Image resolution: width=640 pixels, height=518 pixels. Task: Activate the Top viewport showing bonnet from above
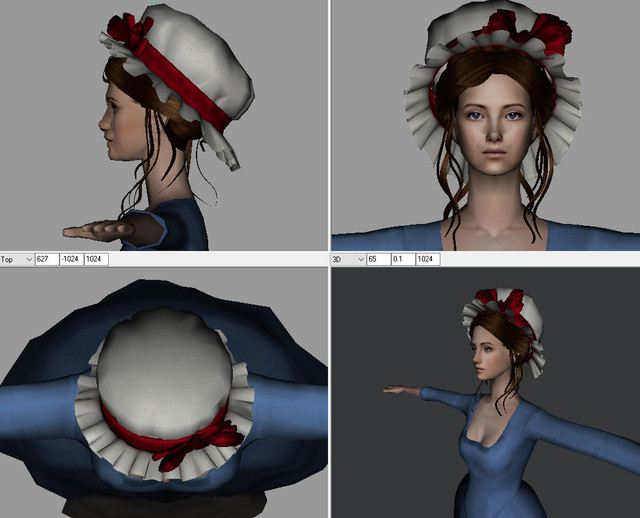pyautogui.click(x=164, y=393)
